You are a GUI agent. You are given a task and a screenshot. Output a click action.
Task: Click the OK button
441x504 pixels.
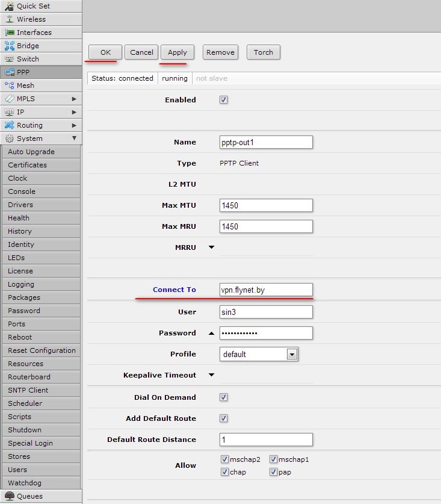105,52
